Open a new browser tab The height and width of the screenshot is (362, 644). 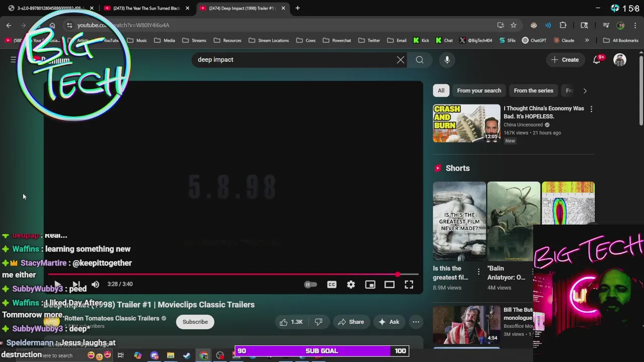pyautogui.click(x=297, y=8)
